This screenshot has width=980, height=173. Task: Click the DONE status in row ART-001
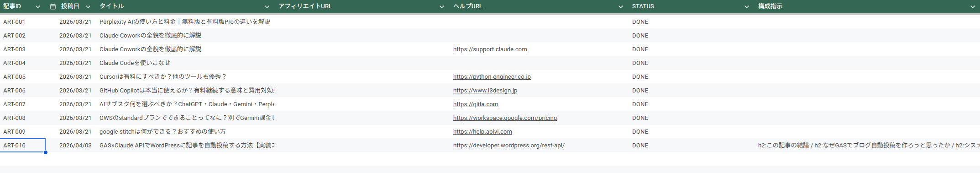click(640, 22)
